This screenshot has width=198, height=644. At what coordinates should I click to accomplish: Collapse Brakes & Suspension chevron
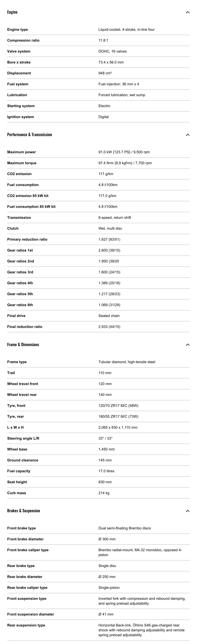(187, 511)
